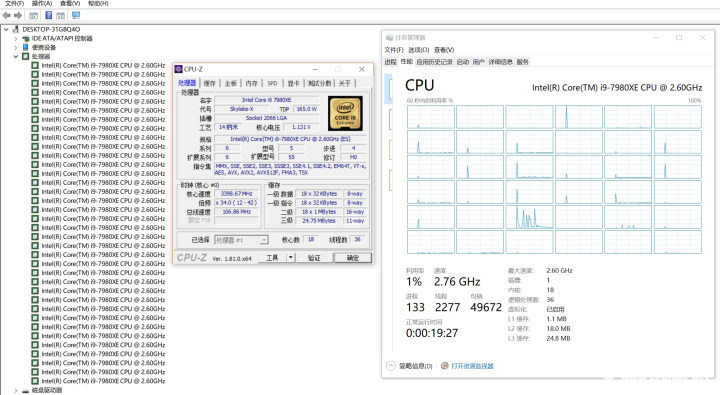This screenshot has height=395, width=720.
Task: Expand the IDE ATA/ATAPI 控制器 node
Action: tap(16, 39)
